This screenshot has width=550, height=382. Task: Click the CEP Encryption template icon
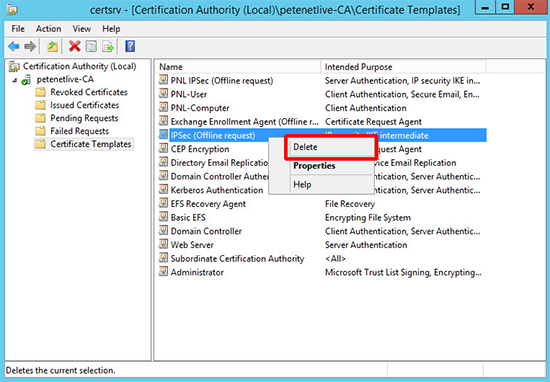[x=163, y=149]
